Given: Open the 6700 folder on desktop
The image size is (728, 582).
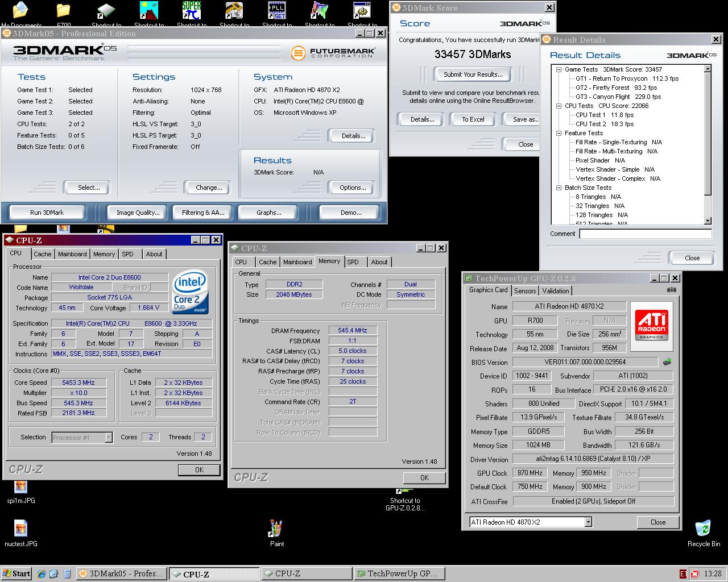Looking at the screenshot, I should (64, 13).
